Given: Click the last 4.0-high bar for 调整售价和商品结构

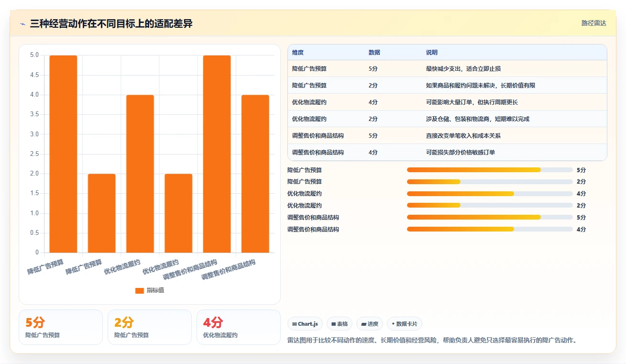Looking at the screenshot, I should click(x=255, y=174).
